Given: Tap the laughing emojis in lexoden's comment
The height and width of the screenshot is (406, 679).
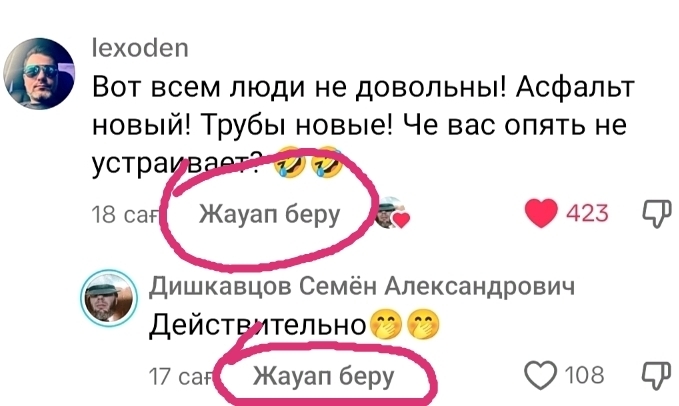Looking at the screenshot, I should (307, 163).
